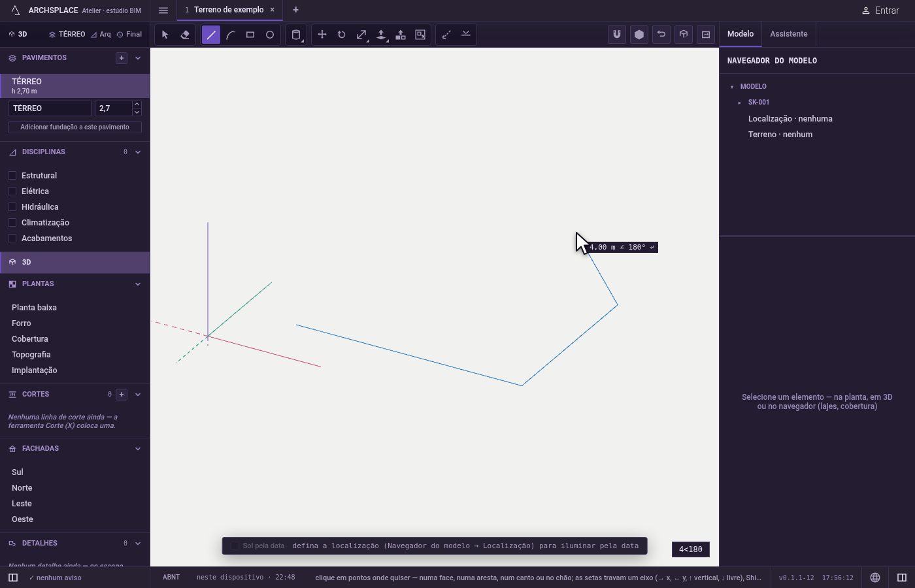
Task: Collapse the FACHADAS section
Action: 138,449
